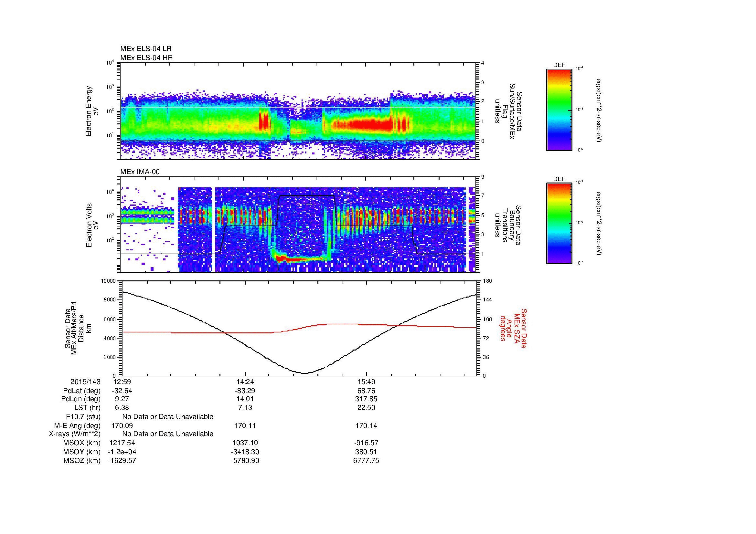Click the 'MEx IMA-00' panel title
Screen dimensions: 756x534
[140, 172]
